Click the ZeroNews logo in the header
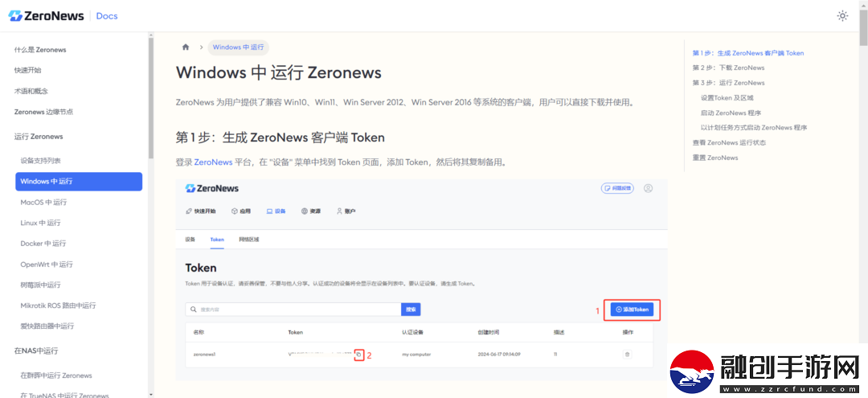868x398 pixels. (46, 15)
